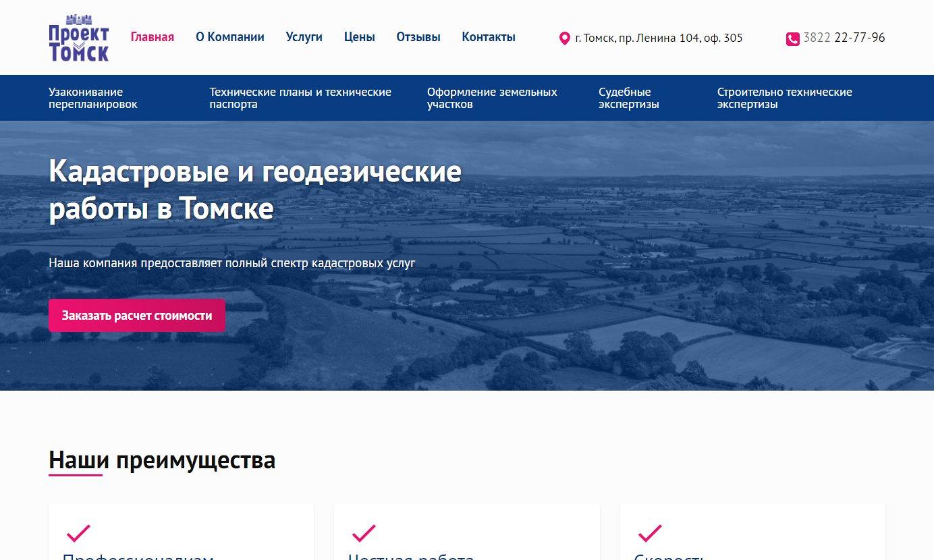Open the Услуги menu
This screenshot has height=560, width=934.
coord(304,37)
